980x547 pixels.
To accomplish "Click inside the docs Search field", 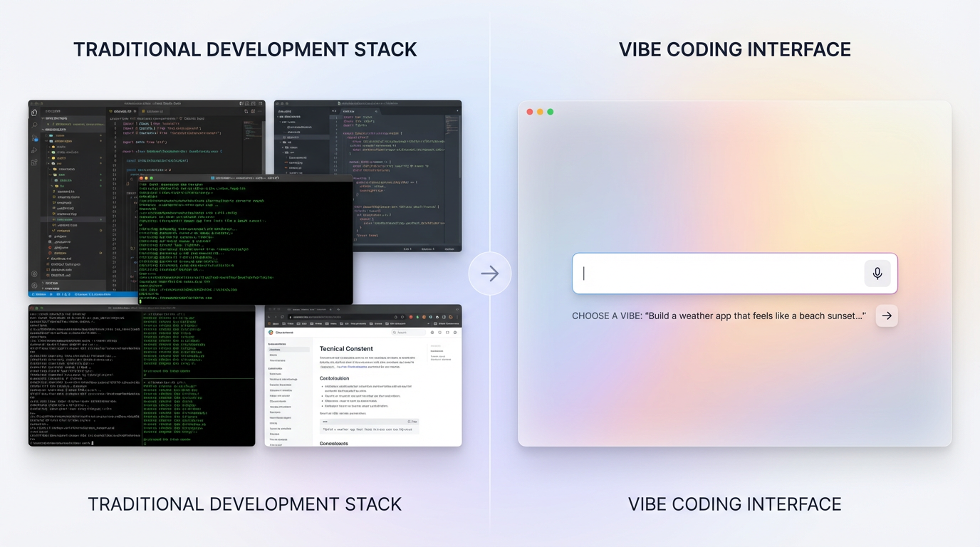I will click(409, 332).
